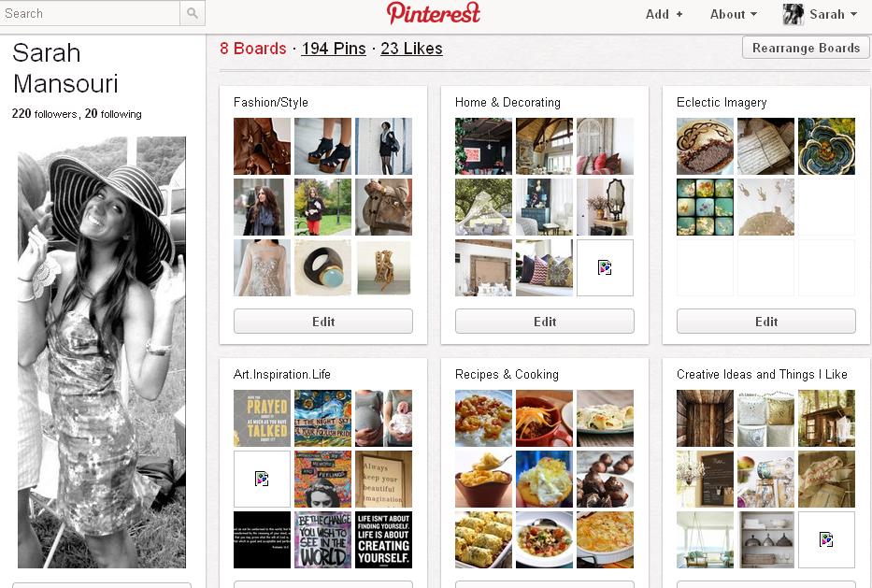Select the 8 Boards tab
The image size is (872, 588).
253,49
